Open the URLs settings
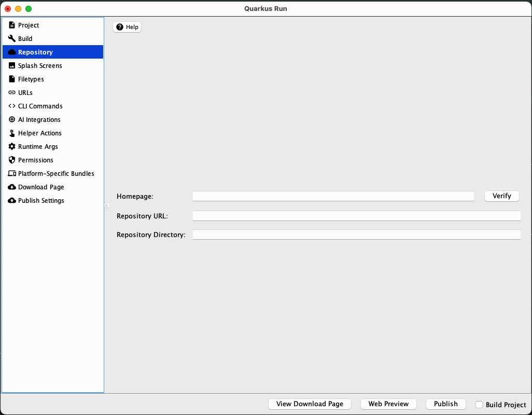 (53, 92)
